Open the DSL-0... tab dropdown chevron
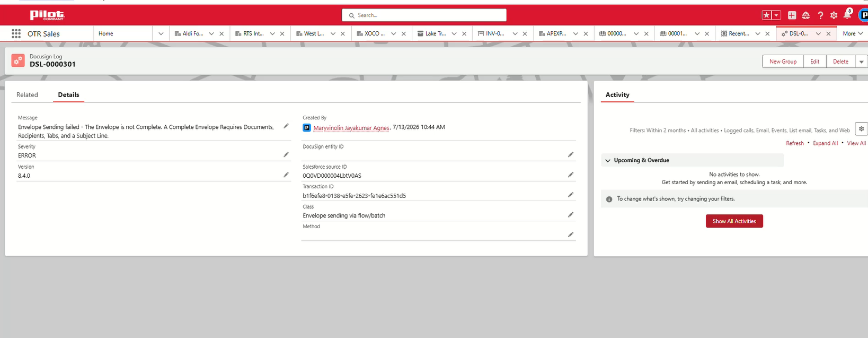Viewport: 868px width, 338px height. click(818, 33)
